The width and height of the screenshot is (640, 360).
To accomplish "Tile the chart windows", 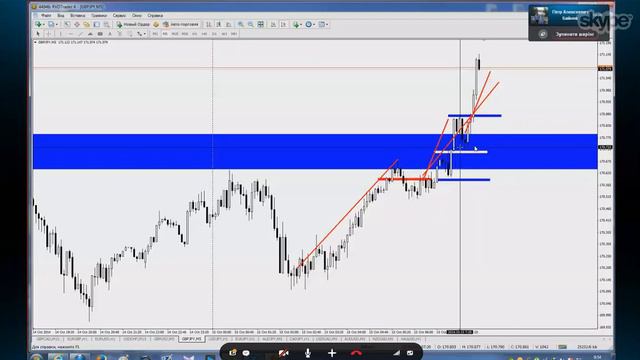I will (x=260, y=24).
